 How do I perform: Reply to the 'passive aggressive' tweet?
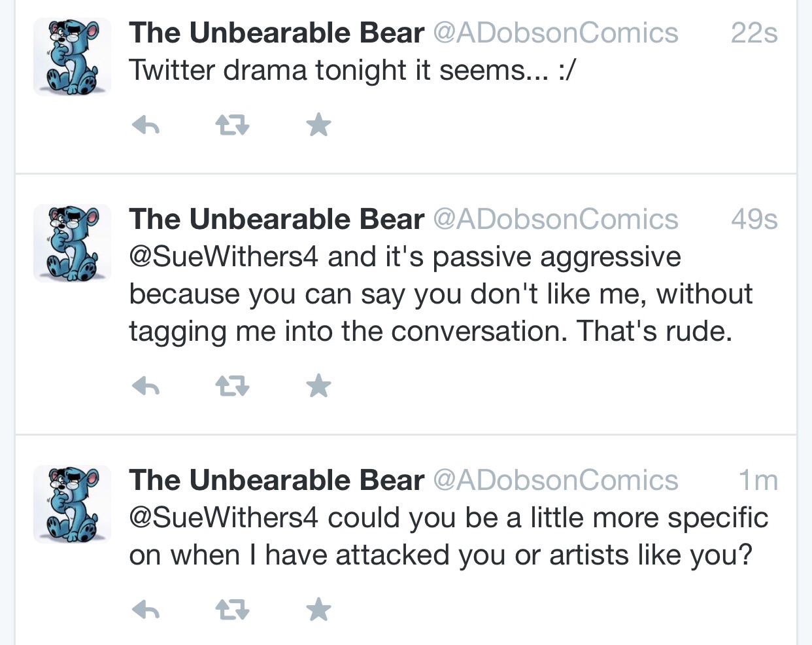point(146,387)
